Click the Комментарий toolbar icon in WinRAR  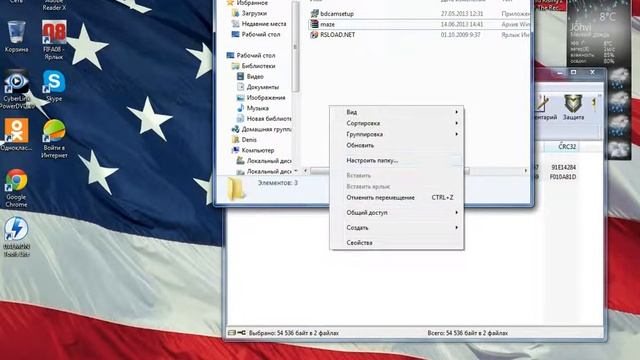tap(544, 107)
